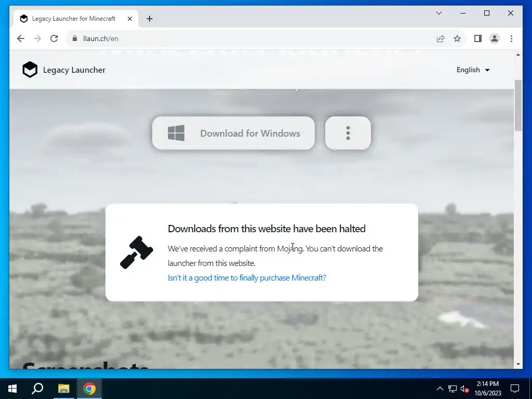The width and height of the screenshot is (532, 399).
Task: Bookmark this tab star icon
Action: [457, 38]
